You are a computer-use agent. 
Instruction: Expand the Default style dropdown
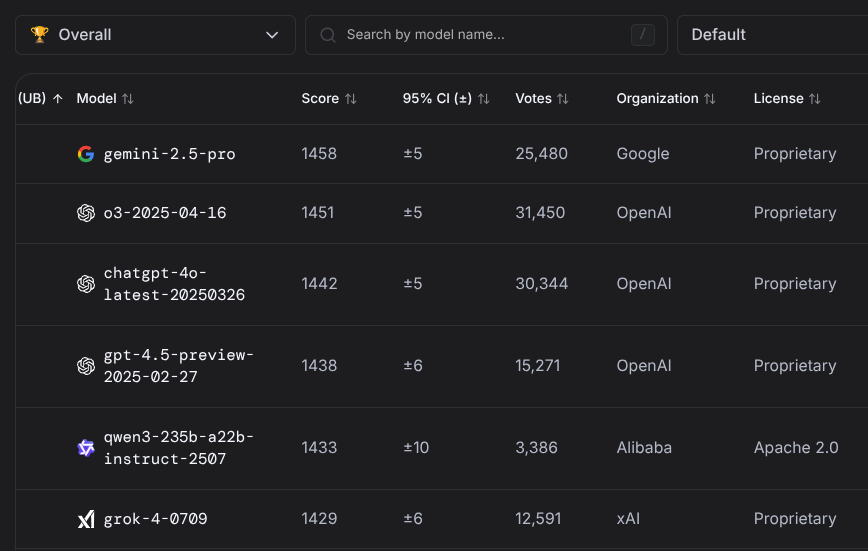click(x=770, y=35)
